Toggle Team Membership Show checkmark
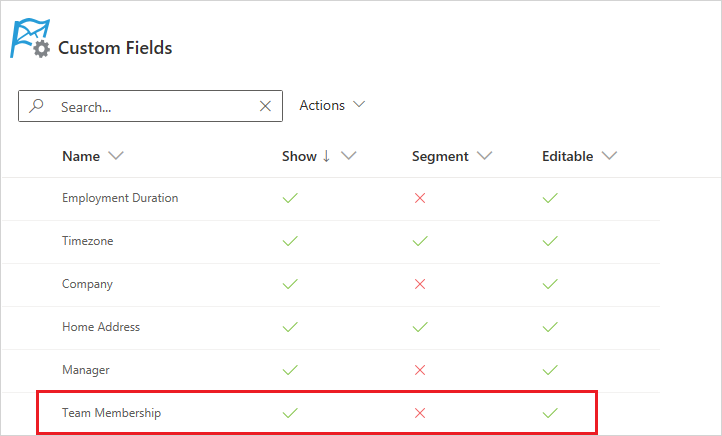 290,413
